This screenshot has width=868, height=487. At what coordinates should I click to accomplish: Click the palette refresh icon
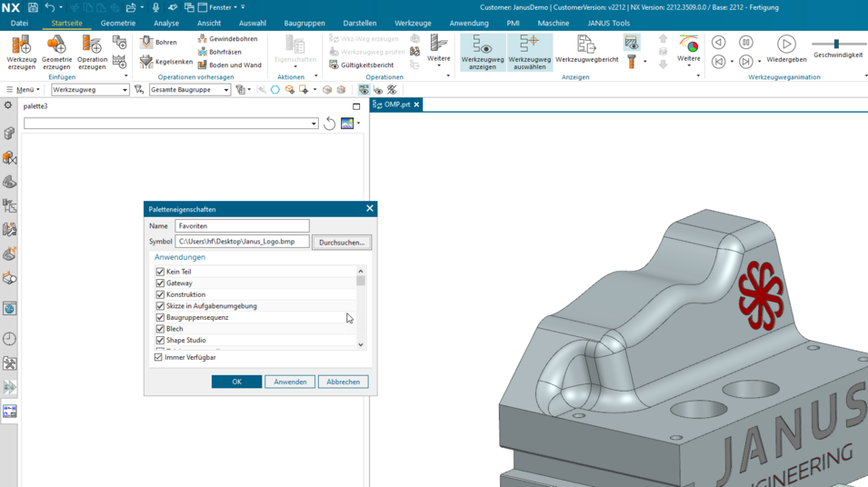[329, 124]
